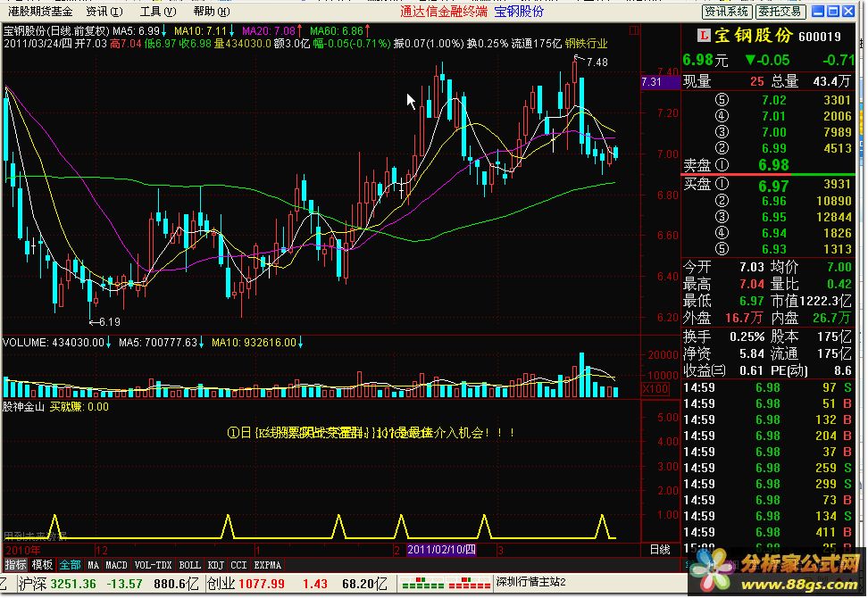This screenshot has height=598, width=868.
Task: Click the buy level ④ price 6.94
Action: [774, 233]
